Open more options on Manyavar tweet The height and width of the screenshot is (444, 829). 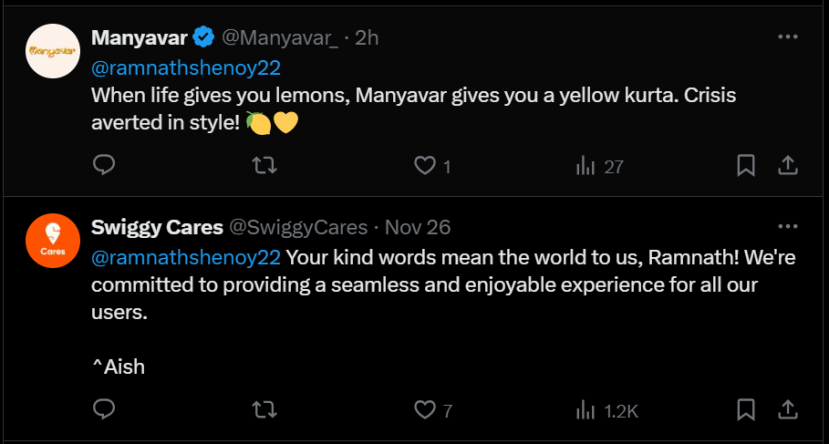click(788, 38)
